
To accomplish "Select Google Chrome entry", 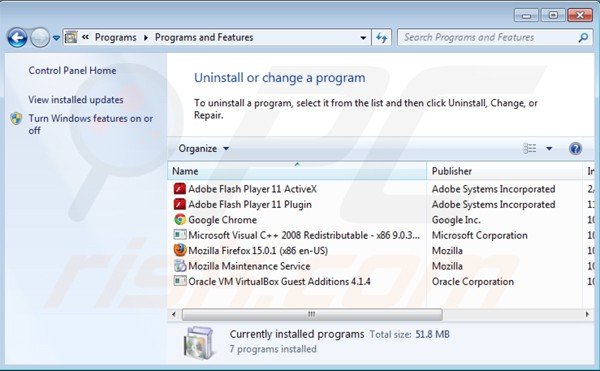I will pos(222,220).
